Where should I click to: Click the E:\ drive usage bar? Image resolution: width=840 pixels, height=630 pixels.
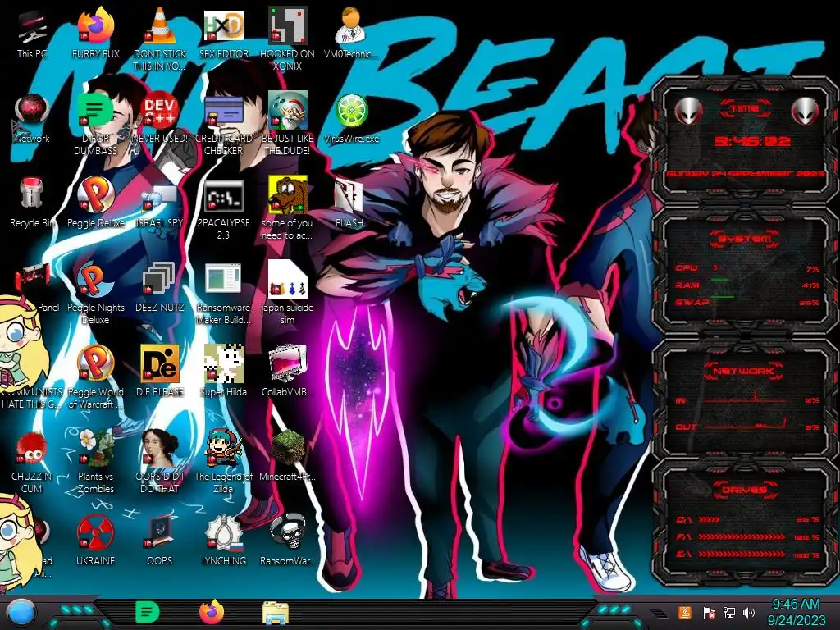(742, 555)
